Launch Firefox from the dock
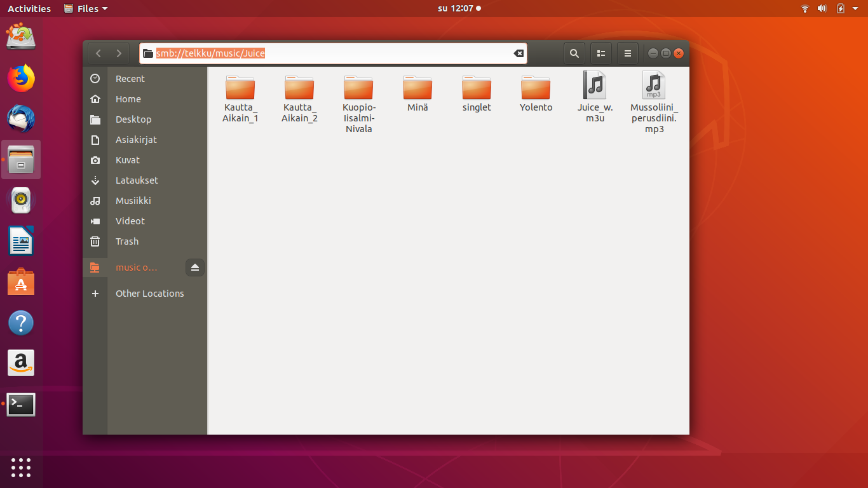The image size is (868, 488). [x=21, y=78]
